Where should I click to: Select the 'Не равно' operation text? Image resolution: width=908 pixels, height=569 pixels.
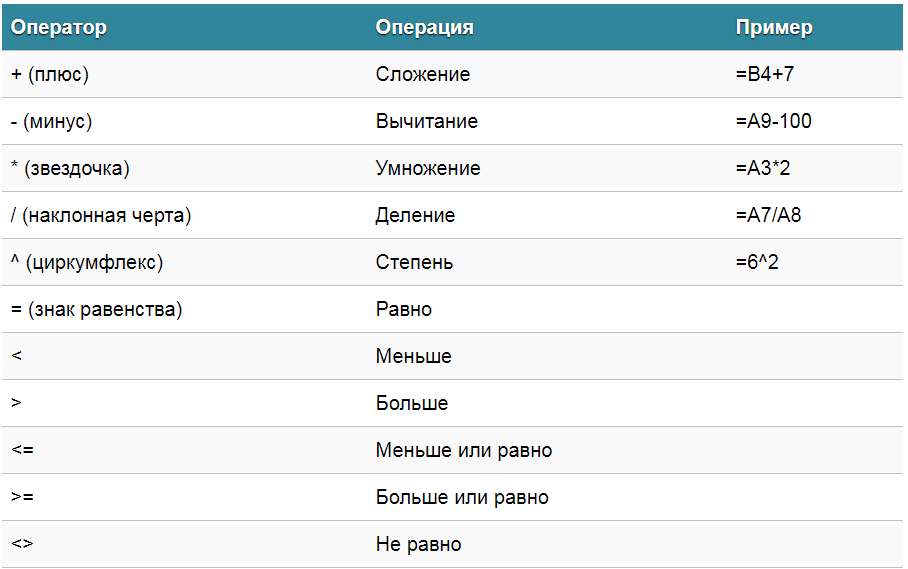click(x=418, y=544)
